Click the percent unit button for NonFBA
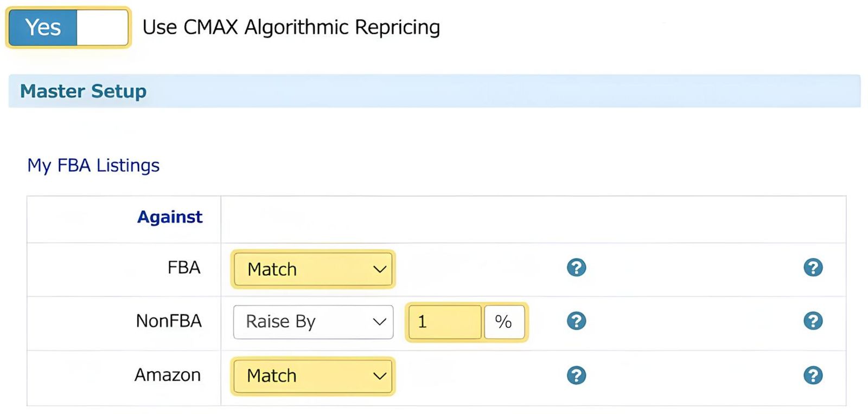 point(503,322)
